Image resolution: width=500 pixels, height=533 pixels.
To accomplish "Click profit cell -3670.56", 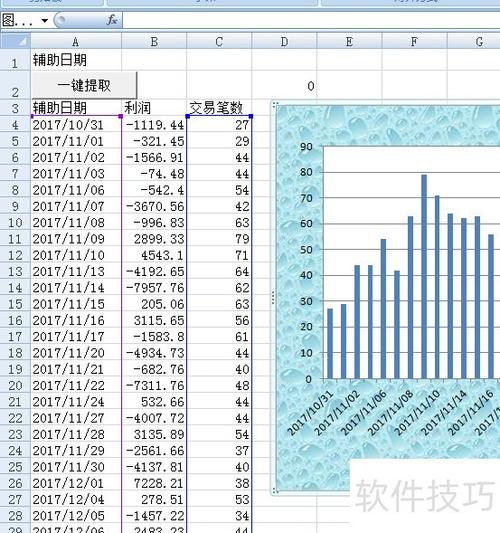I will 154,206.
